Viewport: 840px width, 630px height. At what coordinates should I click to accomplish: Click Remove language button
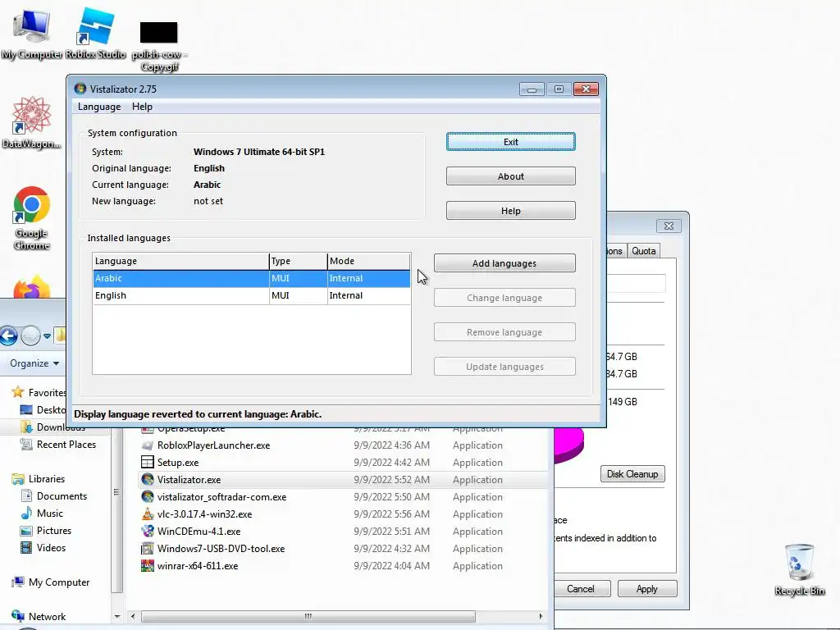(x=504, y=332)
